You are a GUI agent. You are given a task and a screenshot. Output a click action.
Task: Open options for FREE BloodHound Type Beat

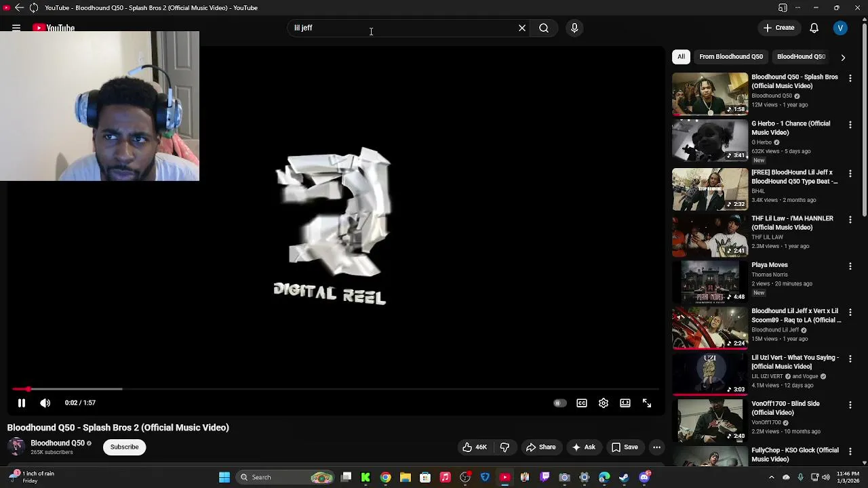point(850,174)
